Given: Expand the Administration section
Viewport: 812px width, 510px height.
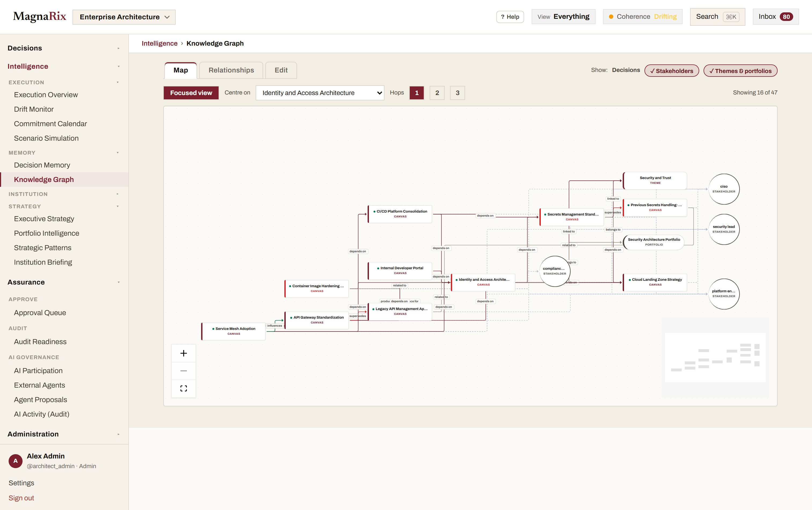Looking at the screenshot, I should tap(64, 434).
